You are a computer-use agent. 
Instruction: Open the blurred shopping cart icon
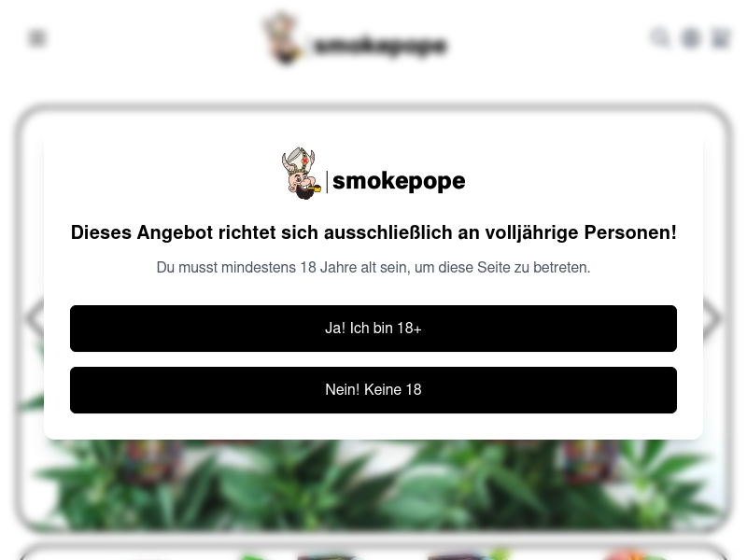pos(720,38)
